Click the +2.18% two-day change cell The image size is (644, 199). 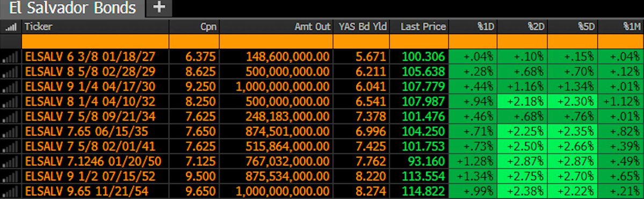point(522,102)
